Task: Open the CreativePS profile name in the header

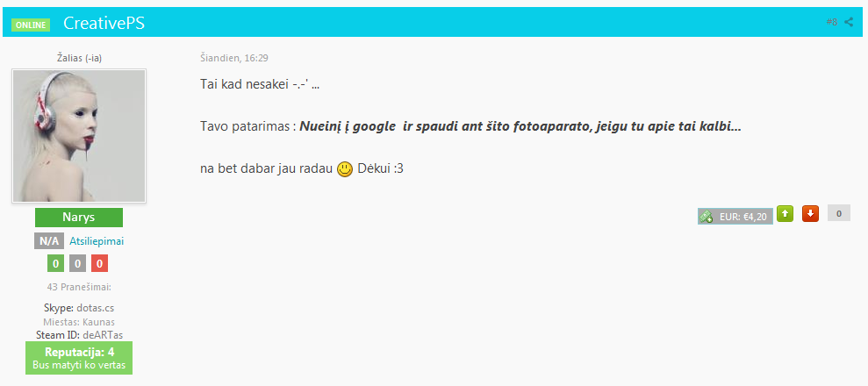Action: [x=104, y=23]
